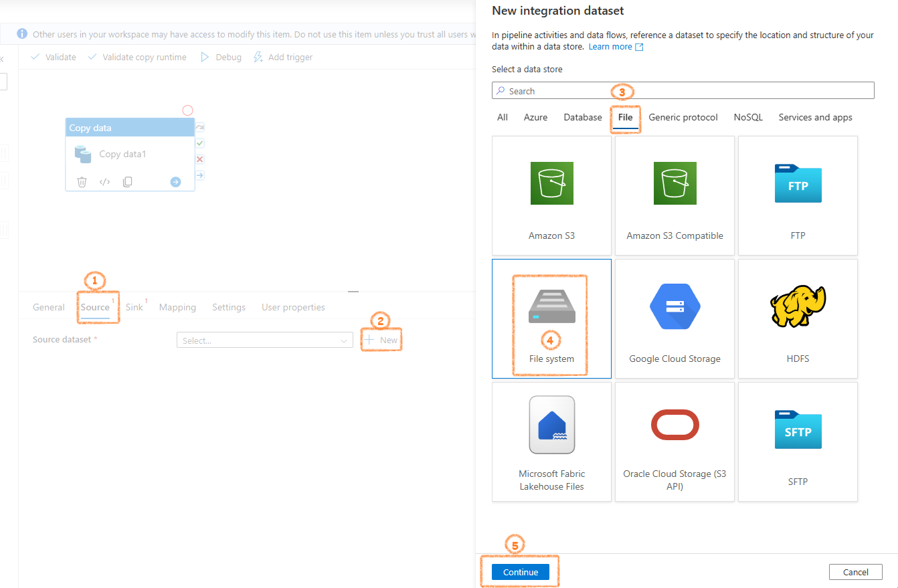The width and height of the screenshot is (898, 588).
Task: Expand the Source dataset dropdown
Action: [264, 340]
